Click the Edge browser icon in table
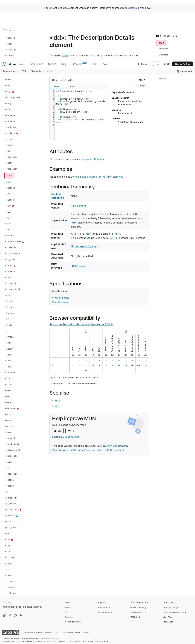195x644 pixels. [79, 355]
